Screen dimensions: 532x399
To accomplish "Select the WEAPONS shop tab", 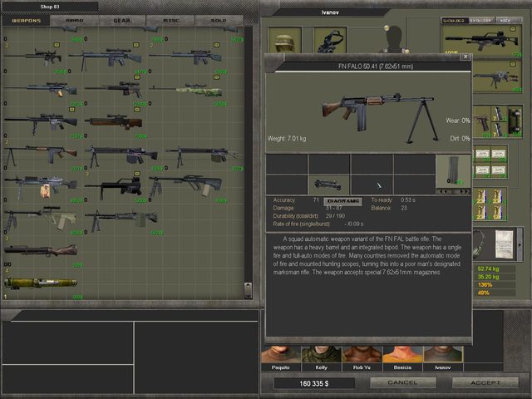I will click(26, 21).
